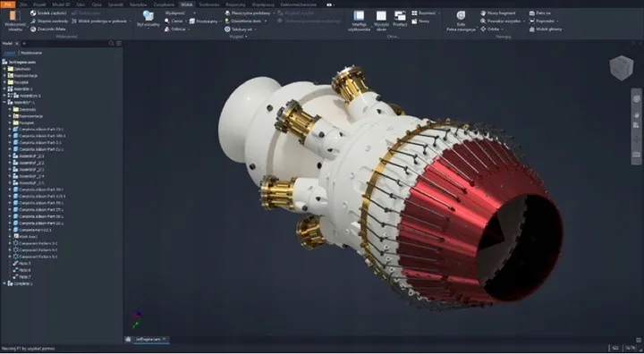Viewport: 644px width, 354px height.
Task: Open the Koło Pełna nawigacja wheel
Action: [461, 21]
